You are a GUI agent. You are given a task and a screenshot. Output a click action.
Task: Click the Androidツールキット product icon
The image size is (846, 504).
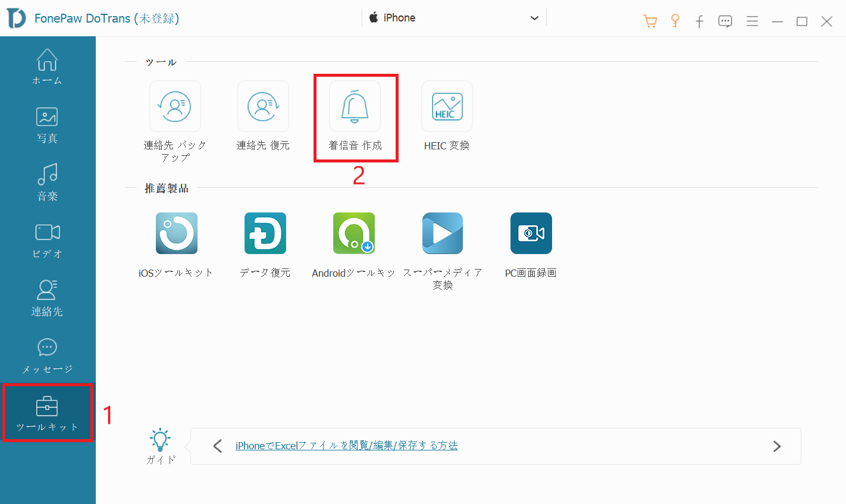tap(354, 233)
